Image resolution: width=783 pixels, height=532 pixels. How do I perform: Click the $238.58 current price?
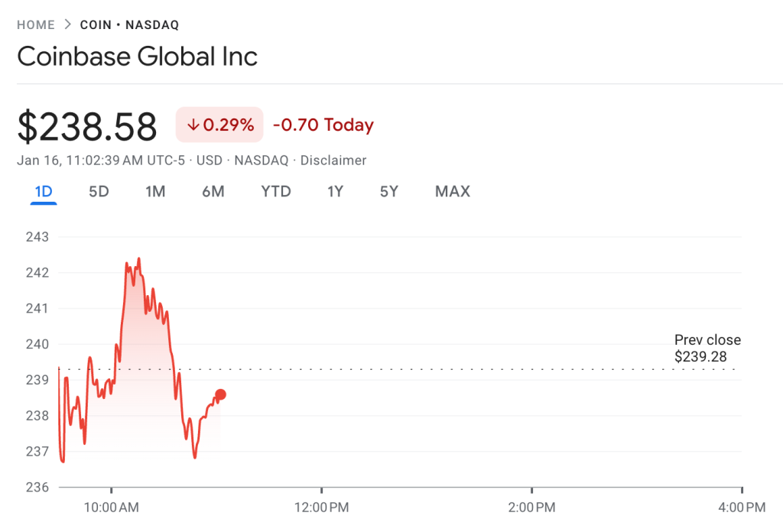[x=87, y=124]
